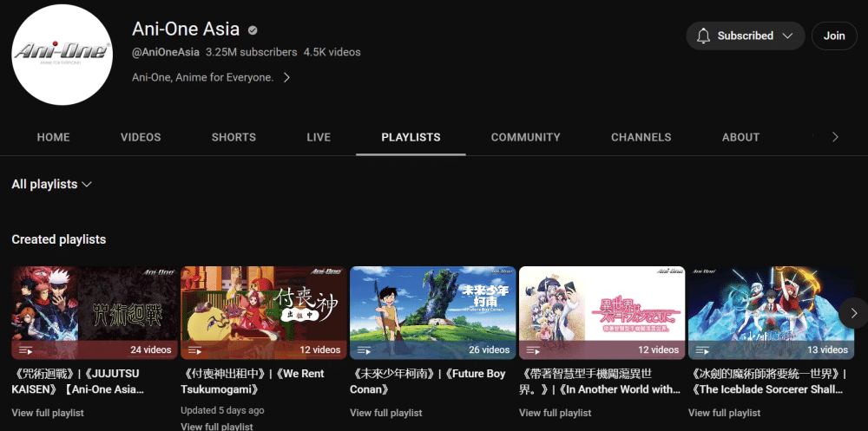View full playlist for In Another World
Screen dimensions: 868x431
(x=556, y=413)
